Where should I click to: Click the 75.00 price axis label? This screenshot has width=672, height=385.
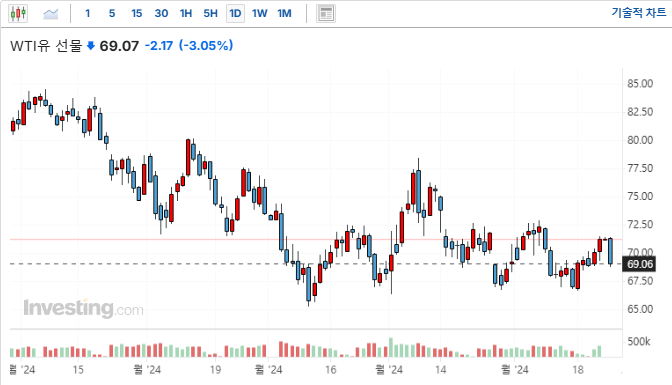pyautogui.click(x=640, y=196)
